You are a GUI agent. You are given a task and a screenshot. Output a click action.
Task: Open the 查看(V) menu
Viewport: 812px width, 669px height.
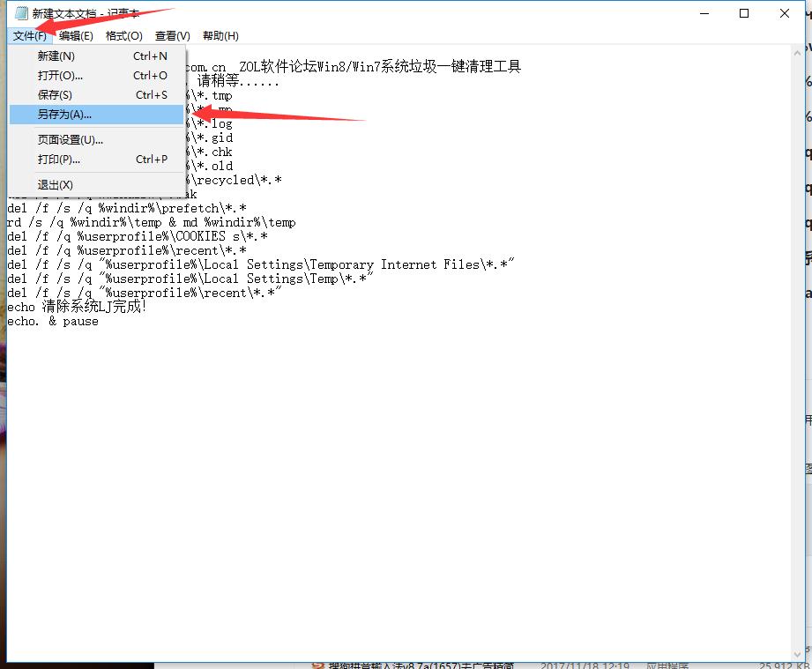pyautogui.click(x=170, y=36)
